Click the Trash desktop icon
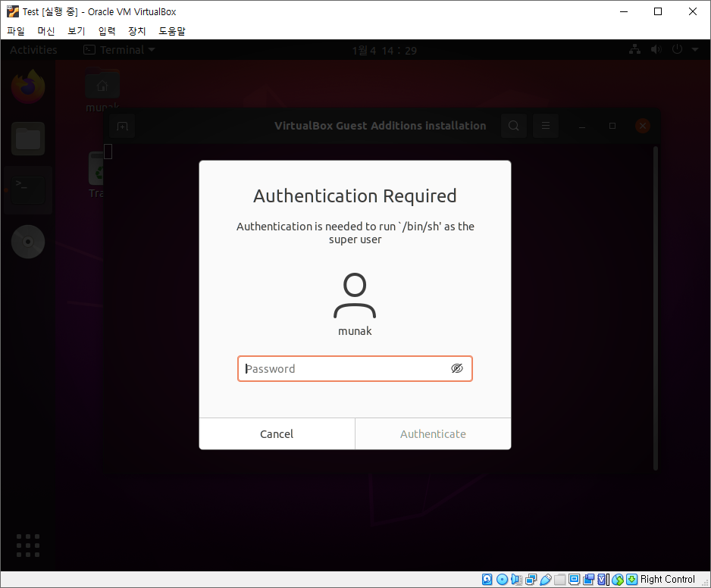This screenshot has height=588, width=711. (96, 175)
